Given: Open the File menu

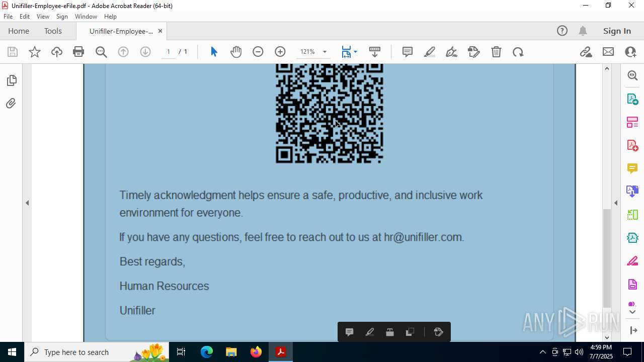Looking at the screenshot, I should [8, 16].
